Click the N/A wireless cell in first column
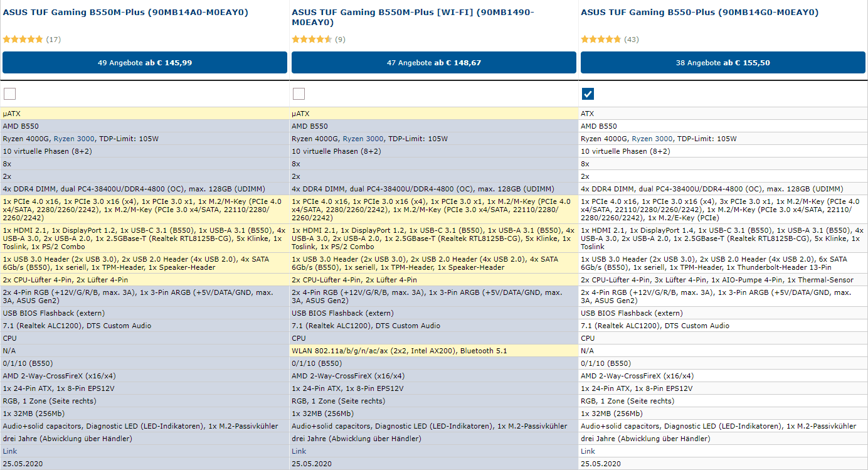 [145, 351]
